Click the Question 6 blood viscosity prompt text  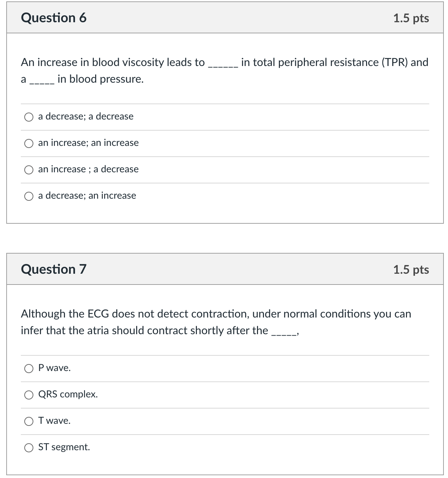coord(225,71)
